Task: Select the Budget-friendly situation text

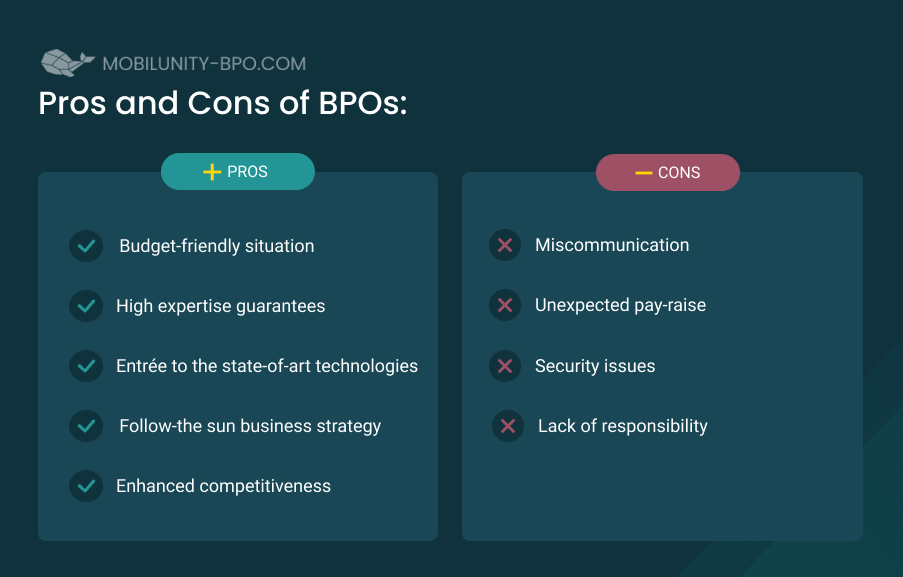Action: (217, 246)
